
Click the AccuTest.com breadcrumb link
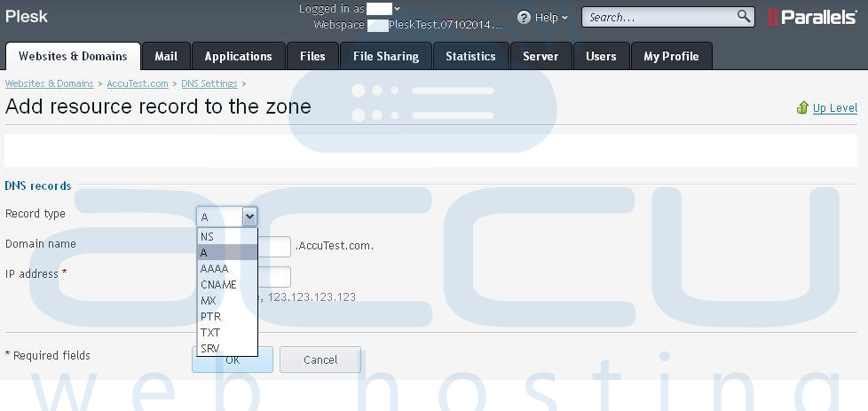click(x=138, y=83)
